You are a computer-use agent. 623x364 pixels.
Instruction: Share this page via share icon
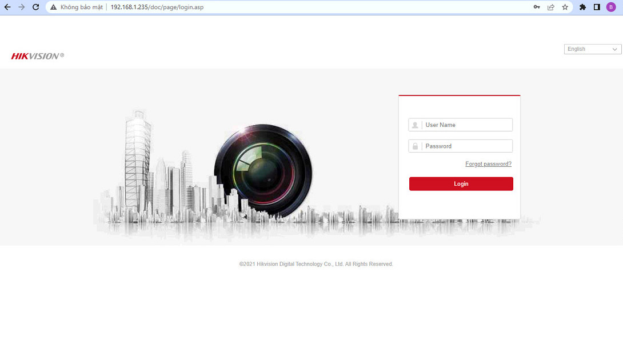pyautogui.click(x=550, y=7)
